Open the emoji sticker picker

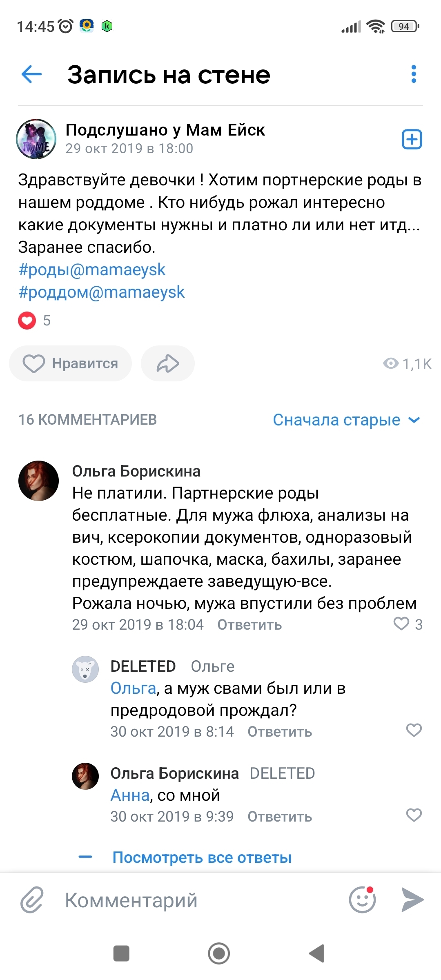362,900
